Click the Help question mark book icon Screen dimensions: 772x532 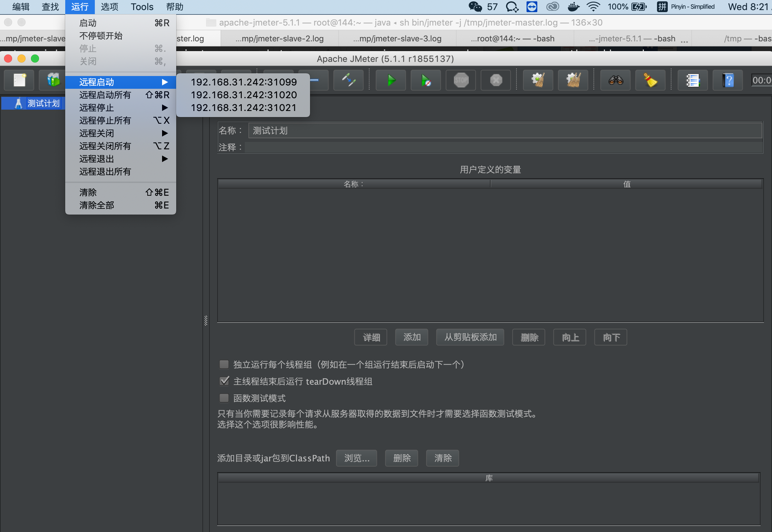point(728,80)
